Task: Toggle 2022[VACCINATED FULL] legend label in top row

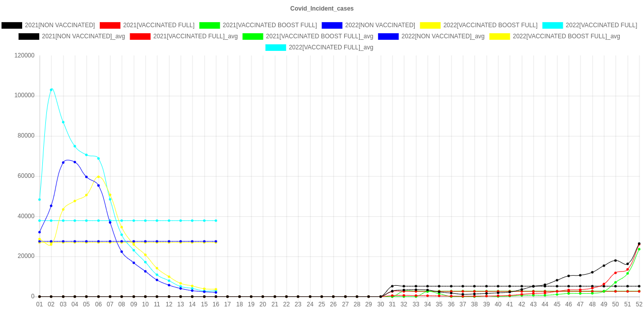Action: [x=601, y=25]
